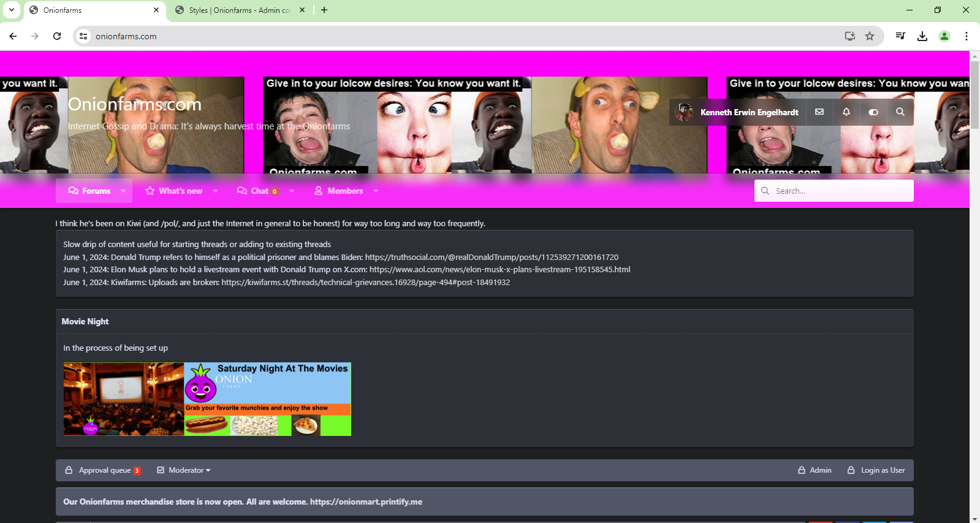Click the browser tab search chevron
Screen dimensions: 980x523
pyautogui.click(x=12, y=10)
